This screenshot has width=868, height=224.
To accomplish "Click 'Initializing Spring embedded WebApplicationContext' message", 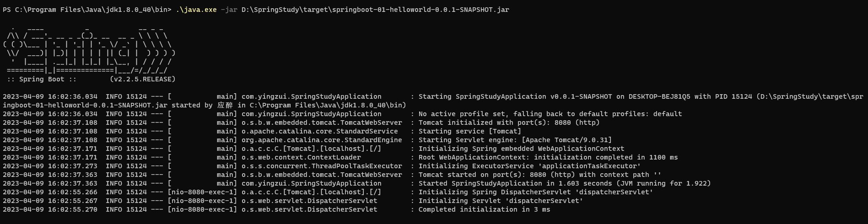I will [x=521, y=149].
